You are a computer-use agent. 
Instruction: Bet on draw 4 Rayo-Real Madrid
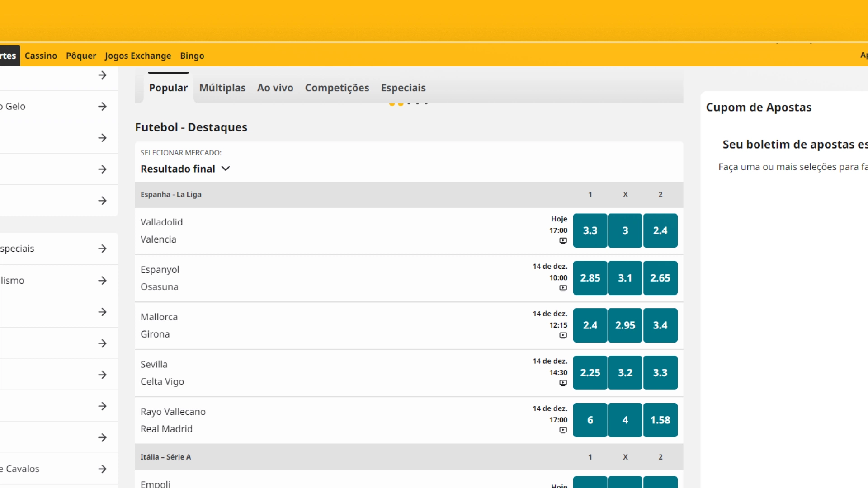click(625, 420)
